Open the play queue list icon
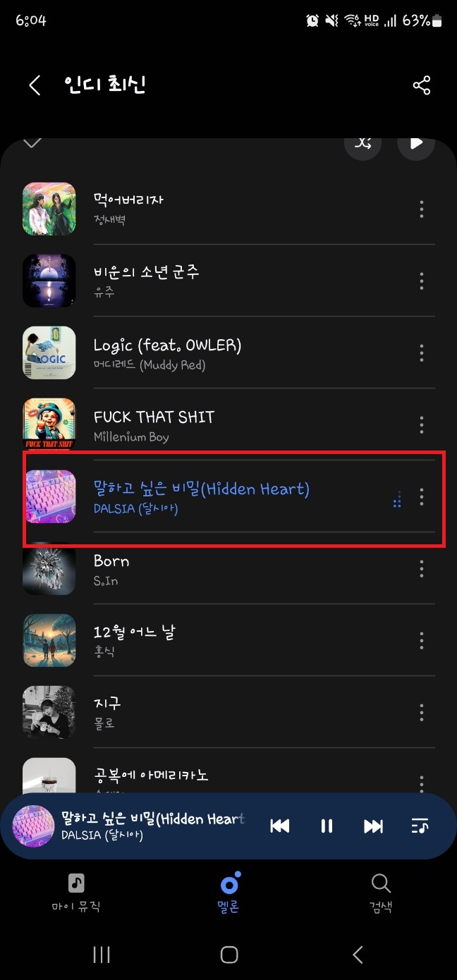The width and height of the screenshot is (457, 980). click(420, 826)
